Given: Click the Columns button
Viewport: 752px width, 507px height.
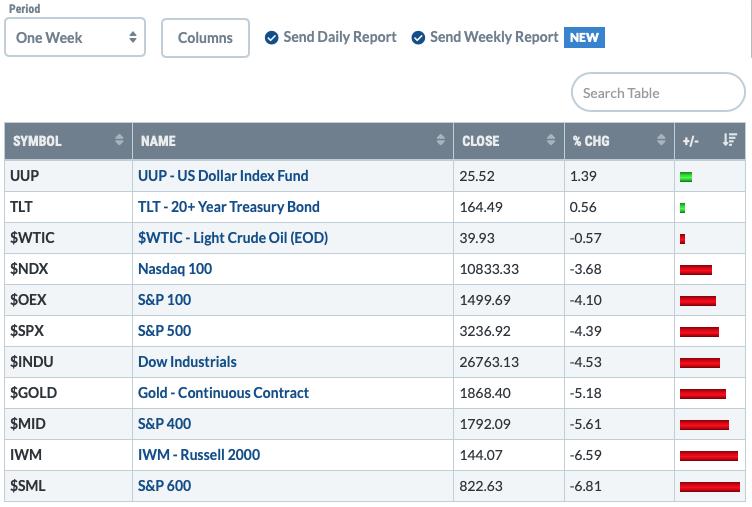Looking at the screenshot, I should 205,38.
